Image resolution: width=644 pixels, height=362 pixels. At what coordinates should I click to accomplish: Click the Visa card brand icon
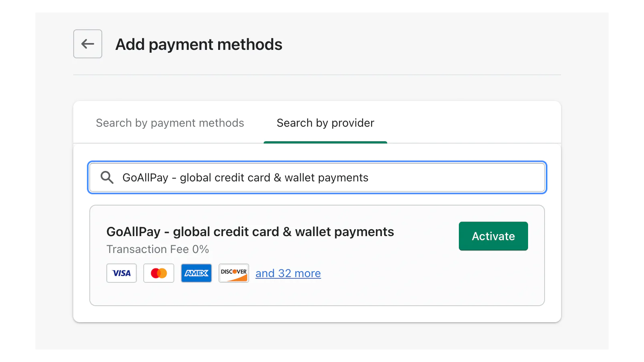point(121,273)
